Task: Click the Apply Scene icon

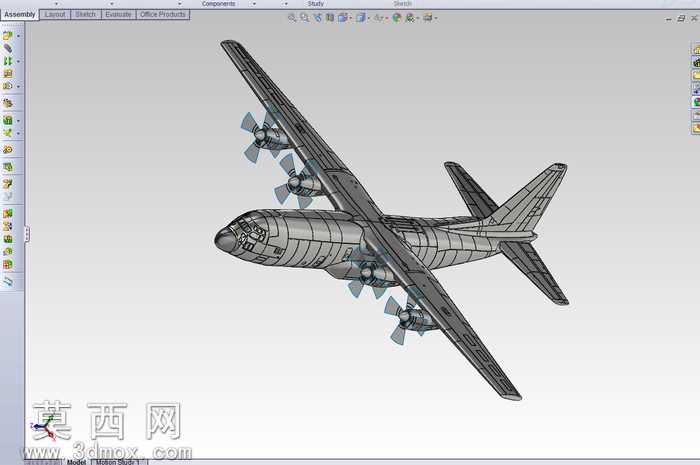Action: 409,18
